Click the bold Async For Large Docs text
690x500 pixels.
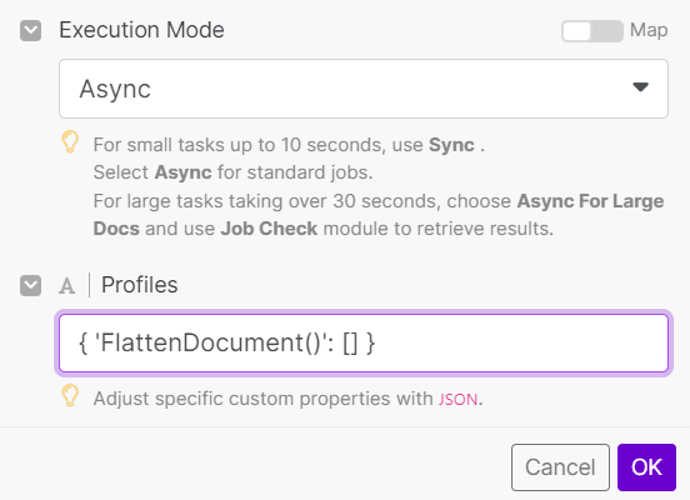coord(378,215)
